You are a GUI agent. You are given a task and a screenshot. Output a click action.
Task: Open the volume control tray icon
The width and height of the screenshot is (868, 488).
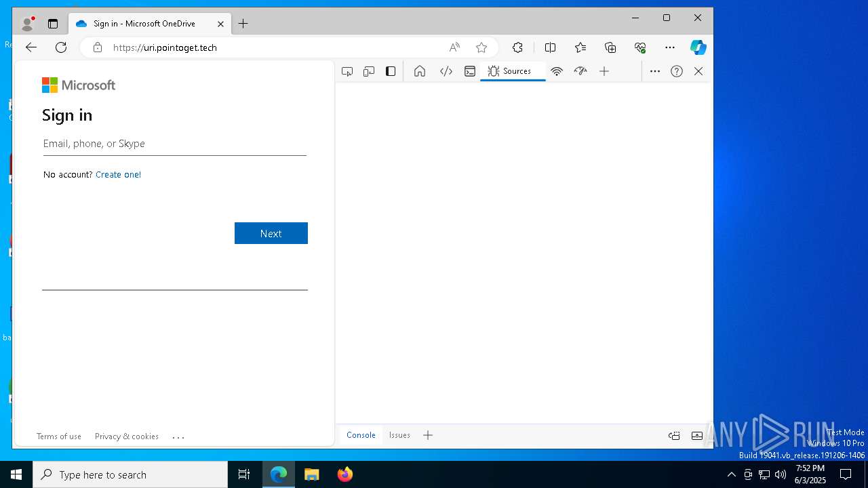[x=781, y=474]
